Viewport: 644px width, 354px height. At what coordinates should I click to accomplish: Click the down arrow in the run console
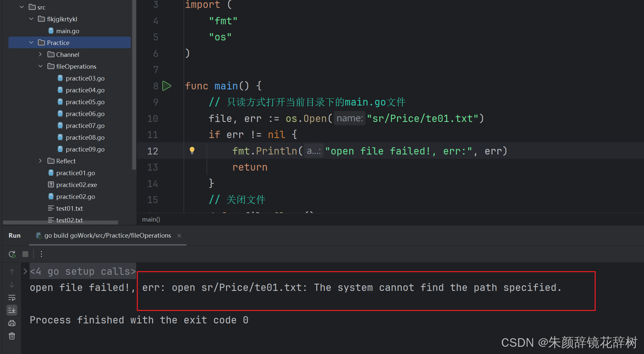(x=12, y=285)
